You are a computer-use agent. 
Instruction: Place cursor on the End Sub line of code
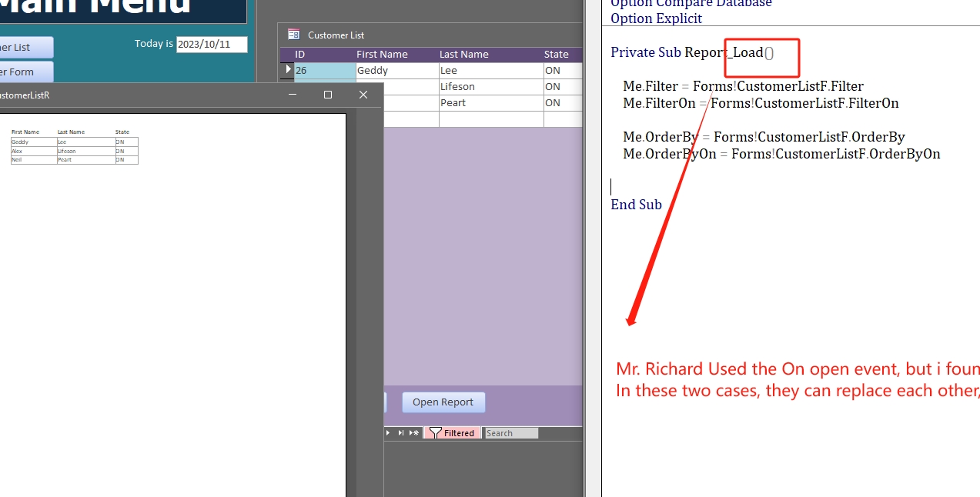pos(635,204)
